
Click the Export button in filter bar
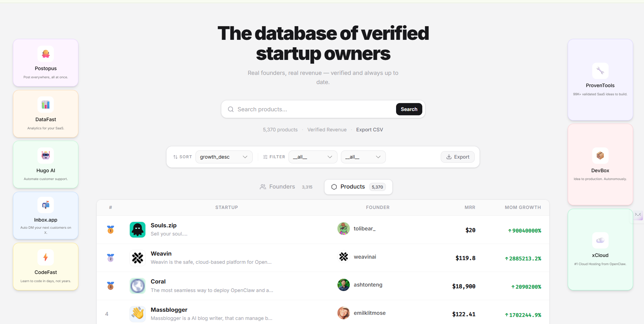[457, 157]
